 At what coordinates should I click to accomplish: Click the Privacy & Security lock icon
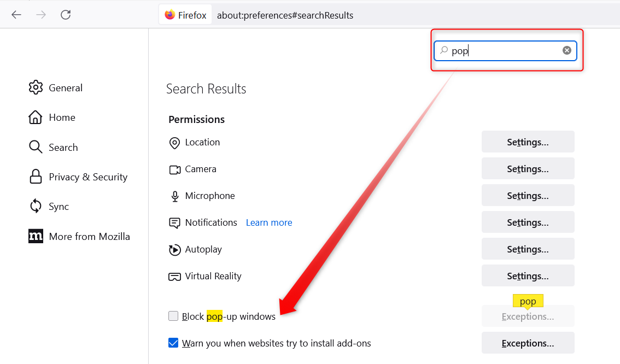(x=36, y=177)
